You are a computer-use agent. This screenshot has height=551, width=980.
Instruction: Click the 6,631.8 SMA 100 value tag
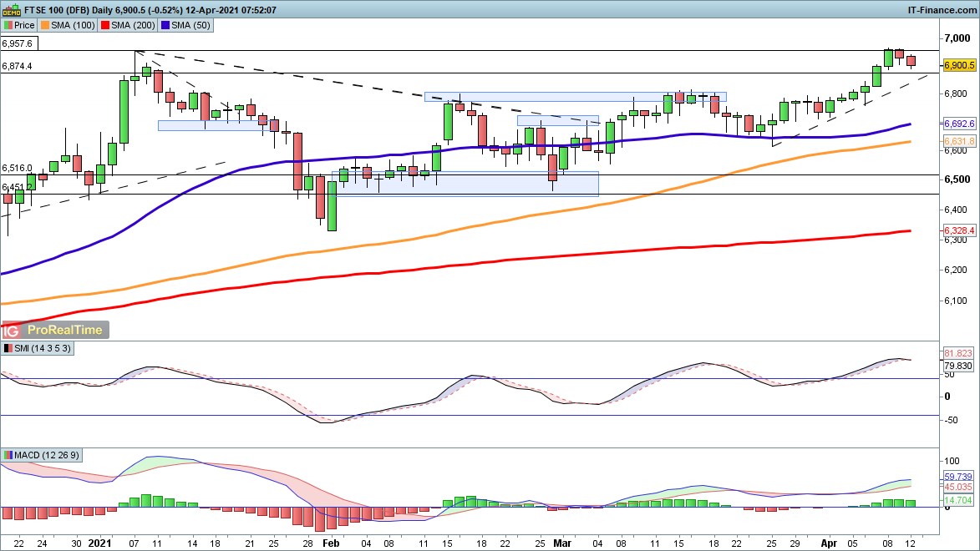957,142
